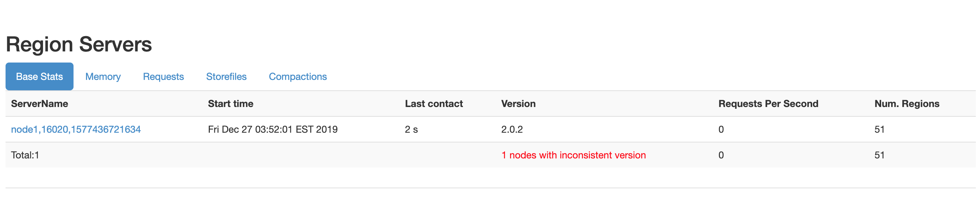Image resolution: width=980 pixels, height=214 pixels.
Task: Click node1 row's 51 regions value
Action: click(879, 130)
